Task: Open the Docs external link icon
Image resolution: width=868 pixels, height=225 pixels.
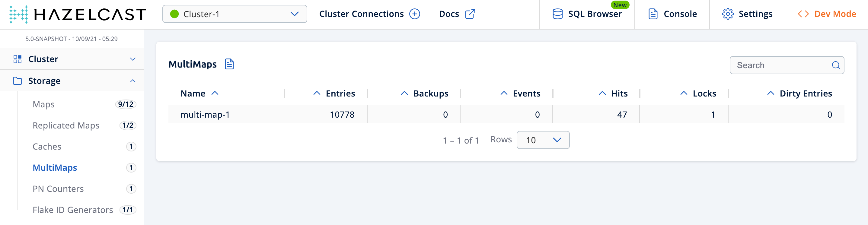Action: coord(470,14)
